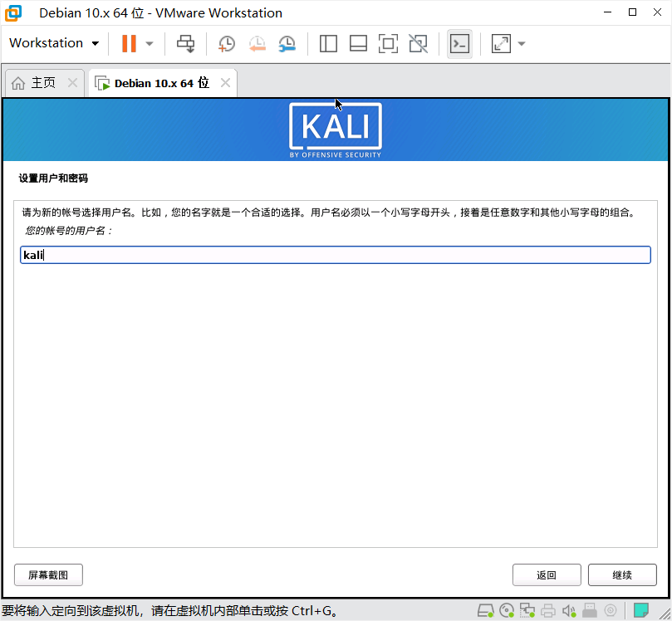Image resolution: width=672 pixels, height=621 pixels.
Task: Open the Workstation menu
Action: [x=54, y=43]
